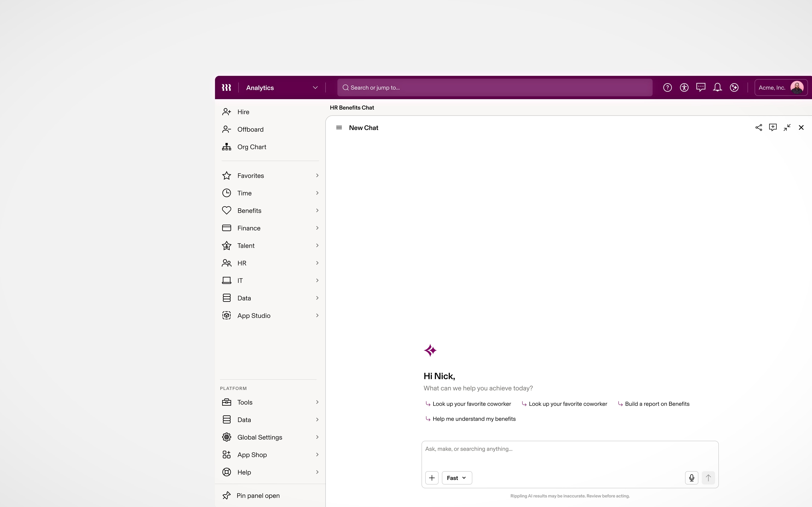Click the App Studio cube icon

coord(227,315)
